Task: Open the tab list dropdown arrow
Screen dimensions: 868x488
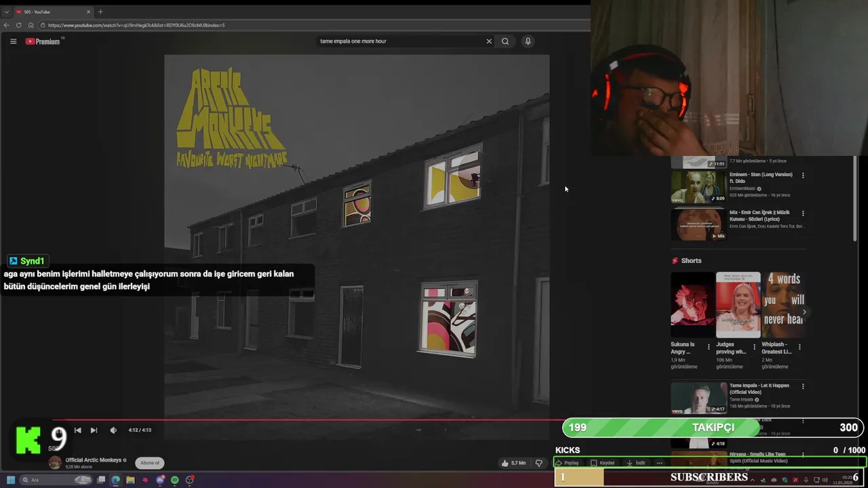Action: (6, 12)
